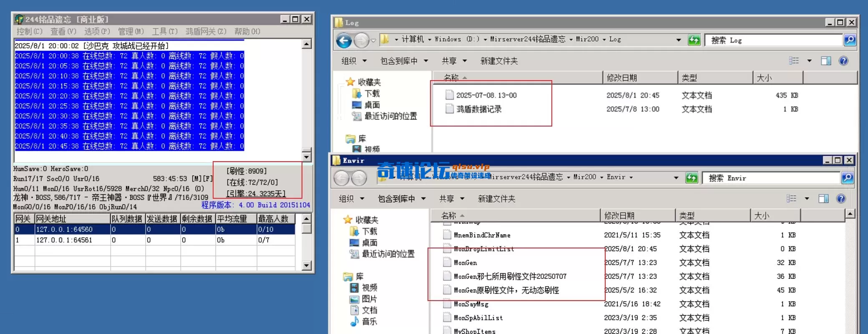Click 新建文件夹 in Envir window

pos(496,199)
